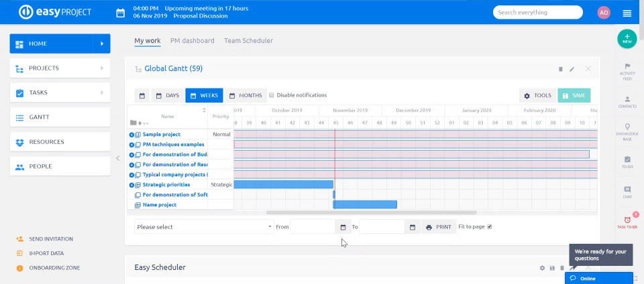The width and height of the screenshot is (644, 284).
Task: Click Easy Scheduler save disk icon
Action: 552,268
